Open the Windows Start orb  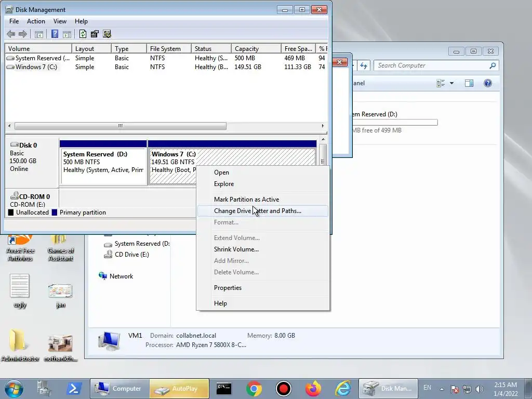coord(14,389)
